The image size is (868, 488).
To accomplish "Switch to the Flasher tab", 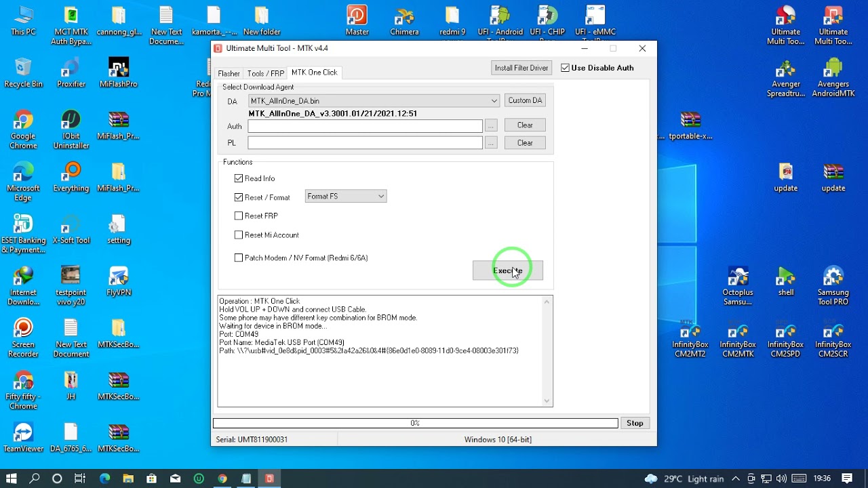I will (x=229, y=73).
